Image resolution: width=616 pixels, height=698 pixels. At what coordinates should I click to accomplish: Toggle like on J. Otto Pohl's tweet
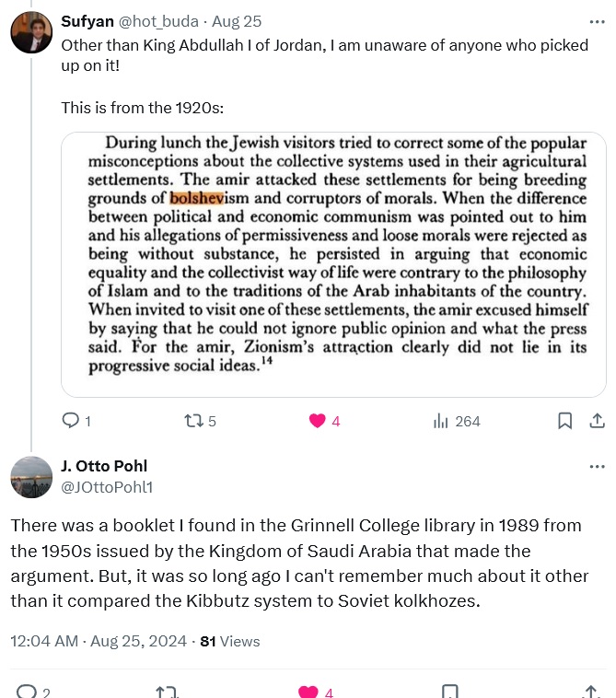coord(308,691)
